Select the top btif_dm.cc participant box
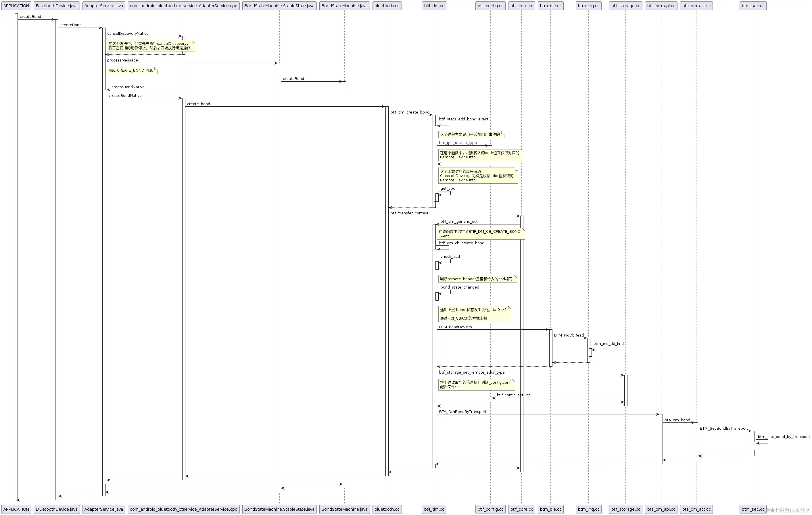This screenshot has height=515, width=812. (x=434, y=6)
